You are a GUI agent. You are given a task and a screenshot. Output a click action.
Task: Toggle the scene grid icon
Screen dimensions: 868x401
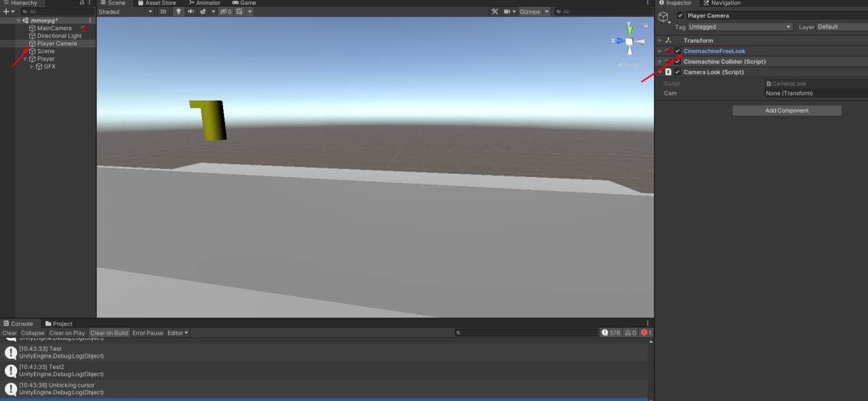(x=239, y=12)
